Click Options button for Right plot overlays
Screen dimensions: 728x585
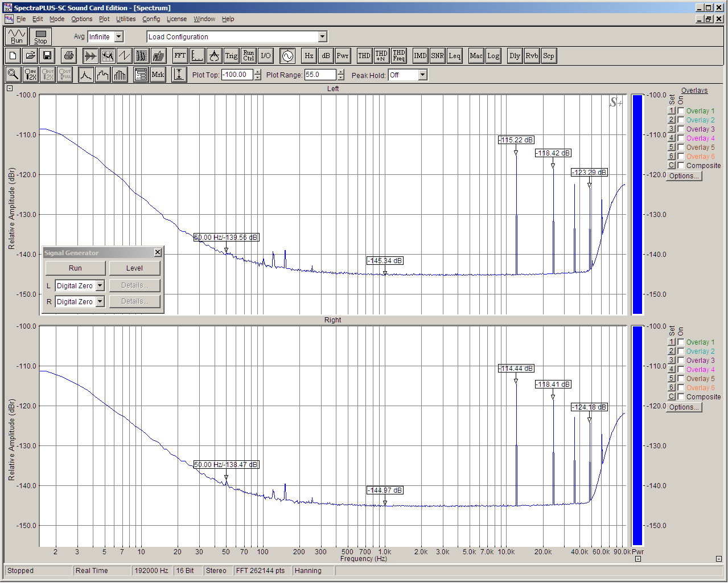[684, 407]
